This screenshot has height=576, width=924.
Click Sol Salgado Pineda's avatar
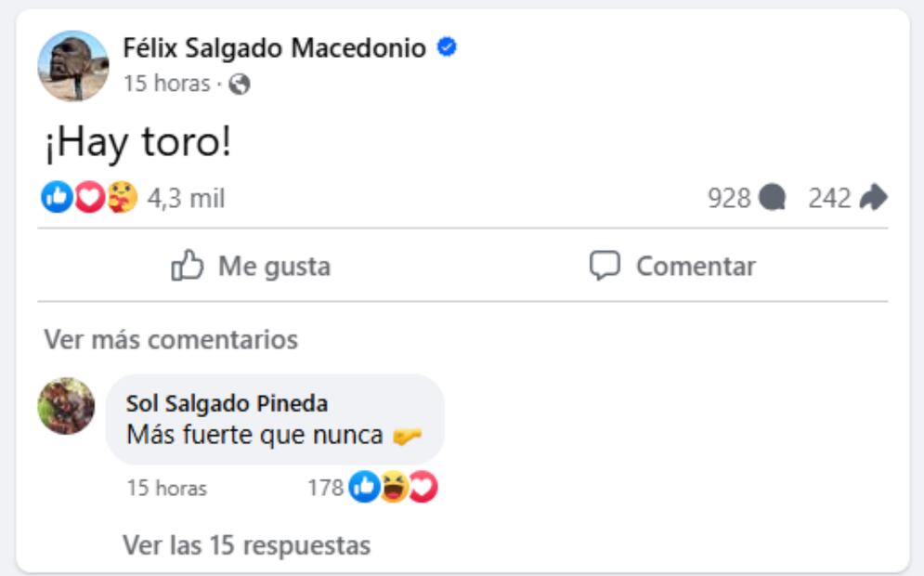coord(66,406)
